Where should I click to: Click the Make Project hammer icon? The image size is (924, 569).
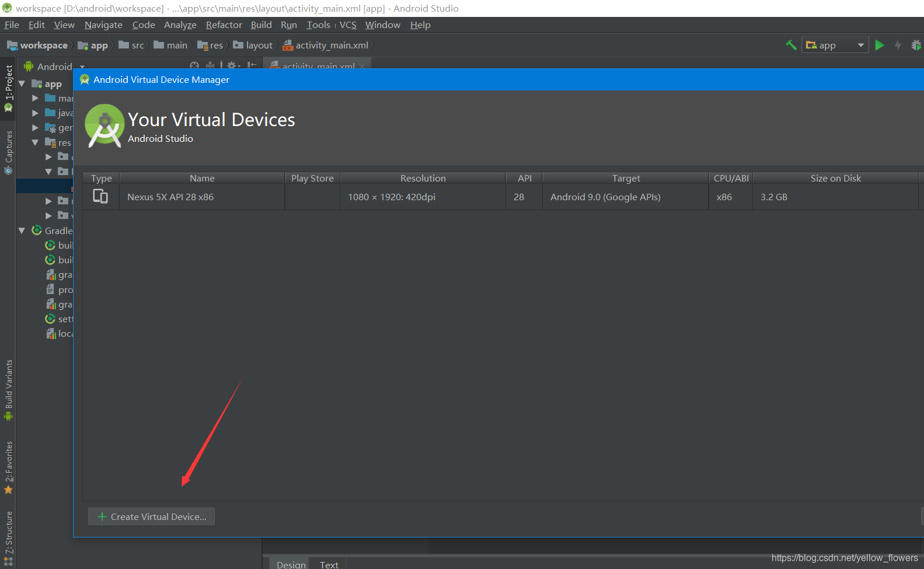coord(791,45)
